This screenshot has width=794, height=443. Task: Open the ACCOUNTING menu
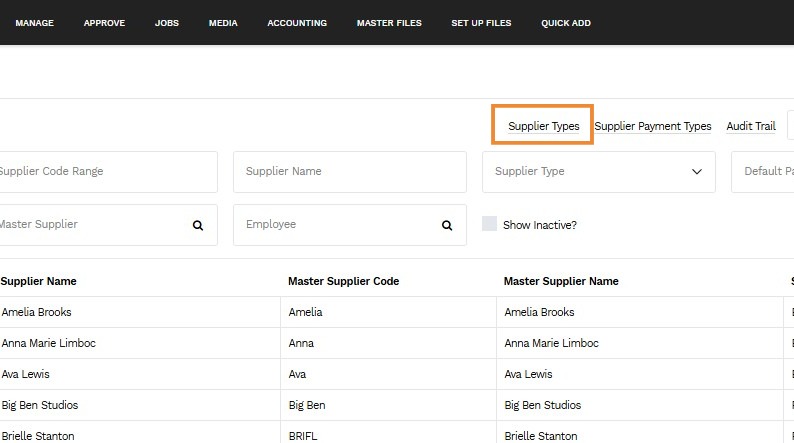click(x=297, y=23)
